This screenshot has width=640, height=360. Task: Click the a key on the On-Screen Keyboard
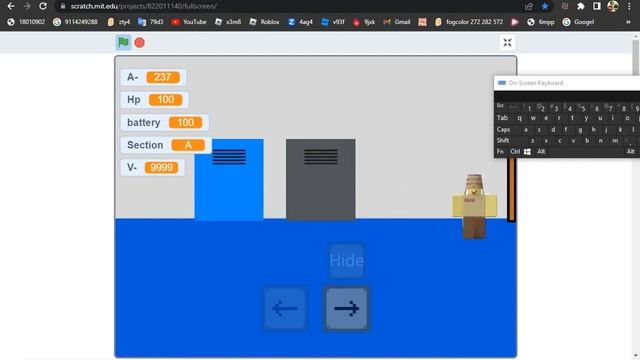coord(526,129)
